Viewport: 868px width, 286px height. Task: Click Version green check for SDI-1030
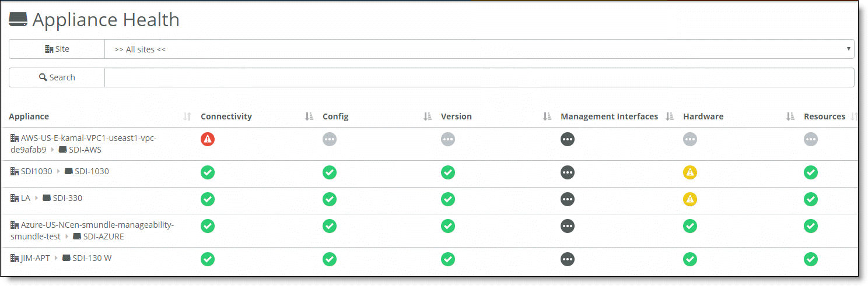(448, 172)
